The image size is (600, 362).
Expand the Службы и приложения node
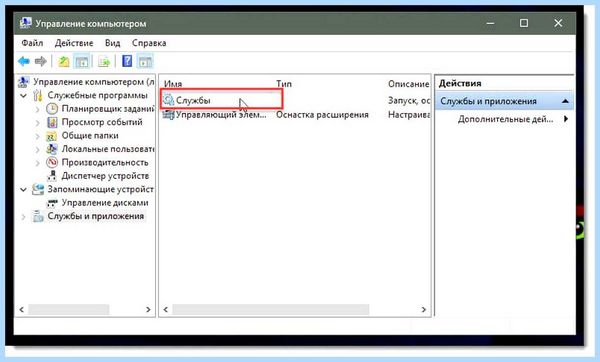[23, 217]
